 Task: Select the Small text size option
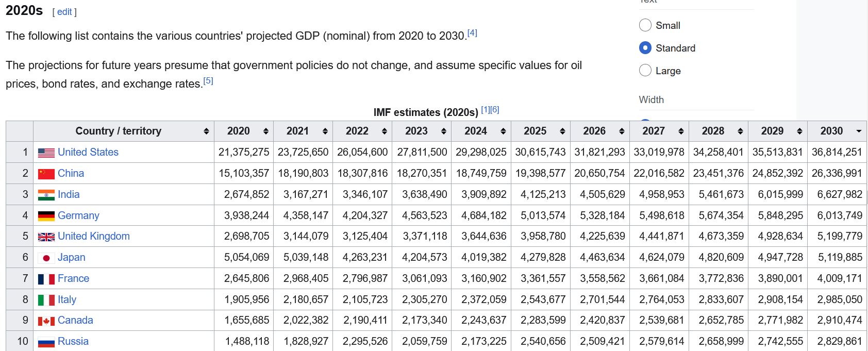point(645,25)
